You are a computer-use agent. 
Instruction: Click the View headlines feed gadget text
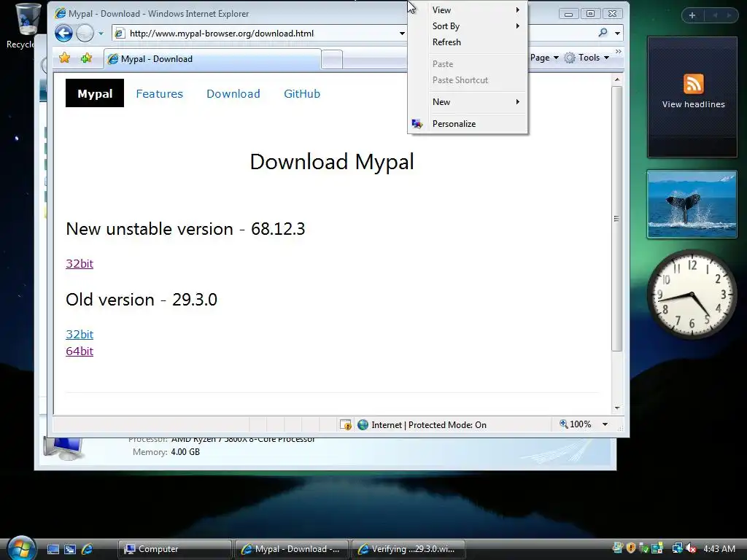[x=693, y=104]
